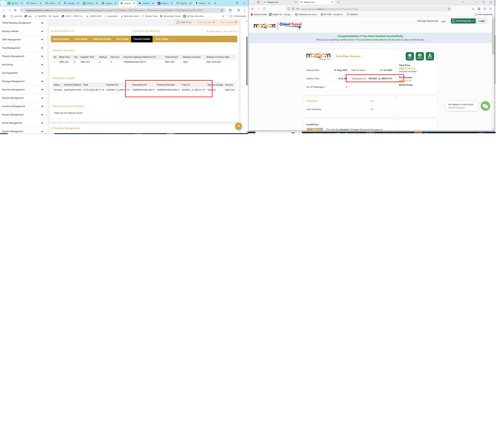This screenshot has width=504, height=422.
Task: Reload the Firefox page
Action: 264,9
